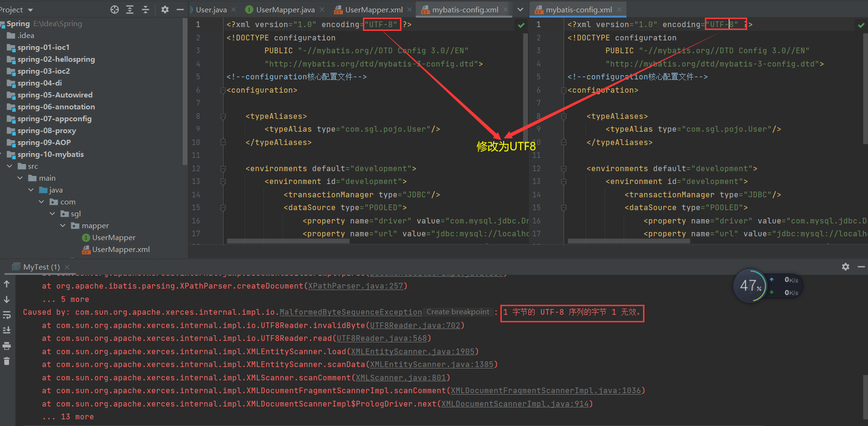Expand the '... 13 more' stack frames

click(68, 417)
